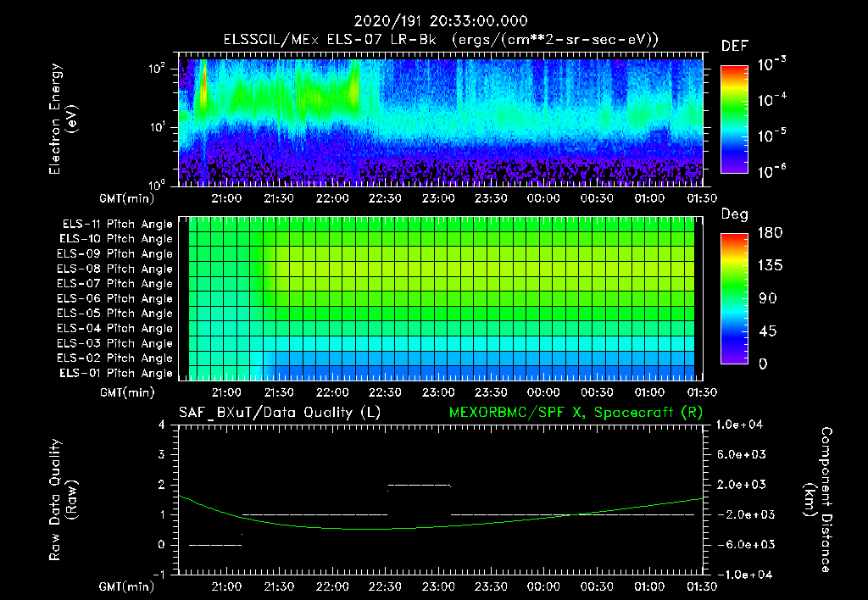Click the 10^2 energy axis tick label

pos(157,69)
